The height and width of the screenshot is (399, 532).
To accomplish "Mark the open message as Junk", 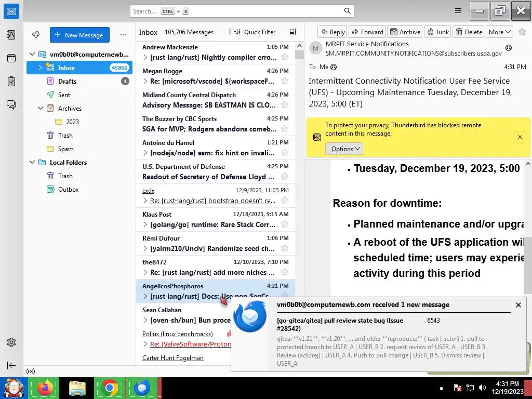I will click(437, 32).
